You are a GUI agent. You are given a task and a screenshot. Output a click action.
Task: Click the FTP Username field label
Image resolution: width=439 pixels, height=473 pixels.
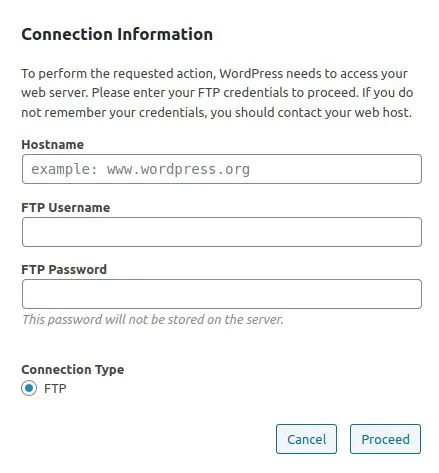[x=66, y=208]
